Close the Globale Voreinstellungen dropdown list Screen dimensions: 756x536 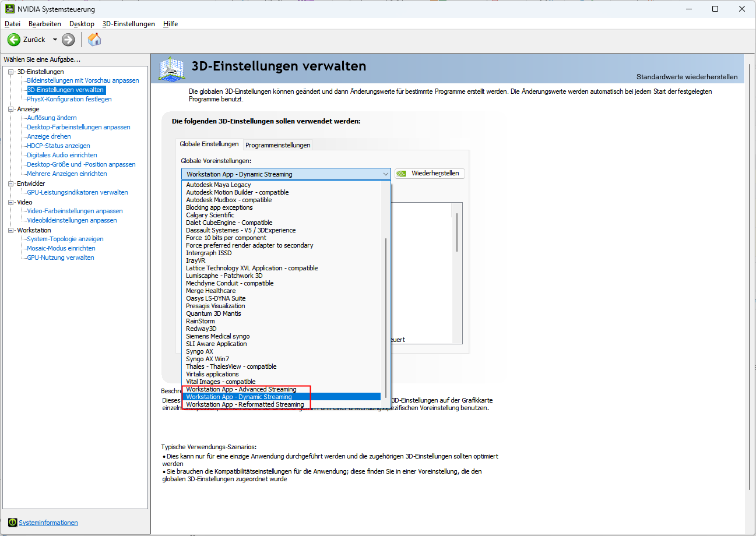click(x=385, y=174)
